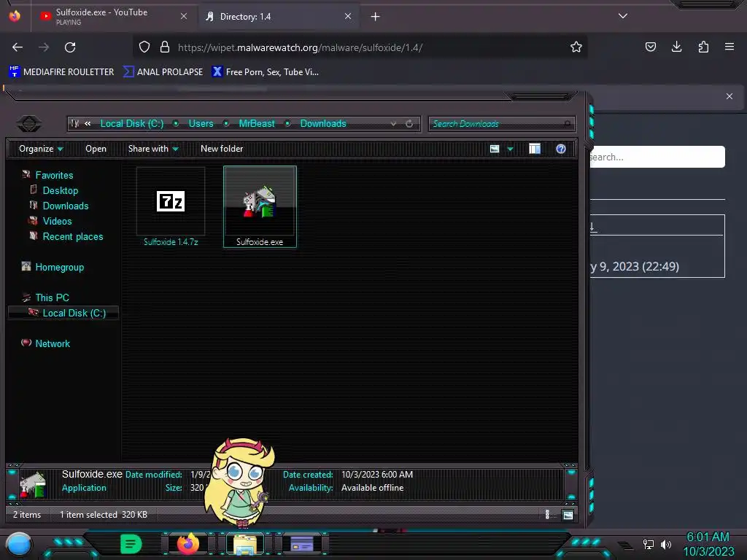Click the Firefox URL address bar
This screenshot has width=747, height=560.
(362, 47)
